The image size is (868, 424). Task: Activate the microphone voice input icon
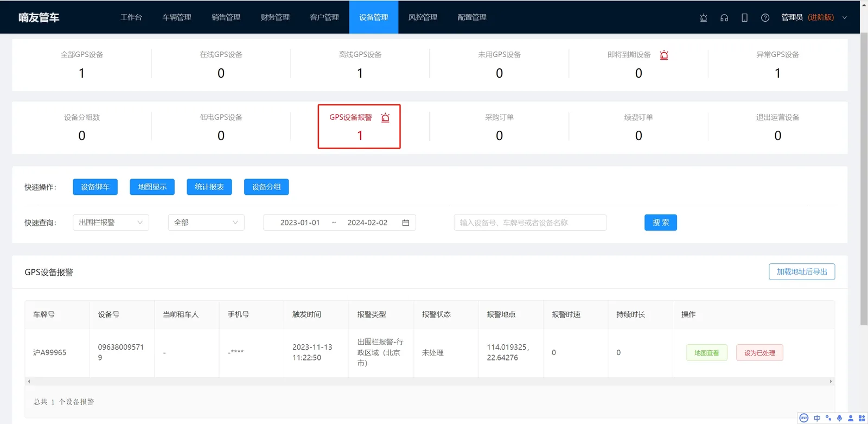[x=839, y=418]
